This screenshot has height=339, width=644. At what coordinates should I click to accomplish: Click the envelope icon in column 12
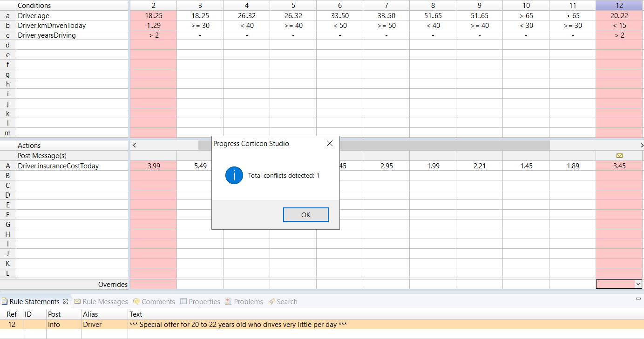tap(619, 156)
